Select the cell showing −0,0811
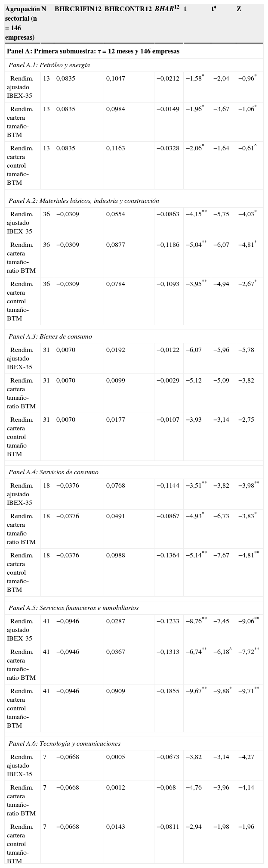268x868 pixels. 168,827
